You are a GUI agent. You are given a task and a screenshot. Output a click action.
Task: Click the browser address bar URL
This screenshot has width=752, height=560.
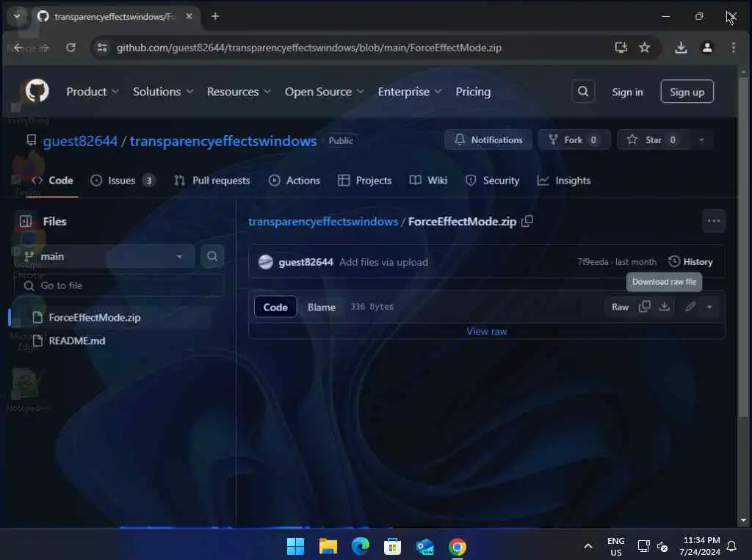tap(309, 48)
